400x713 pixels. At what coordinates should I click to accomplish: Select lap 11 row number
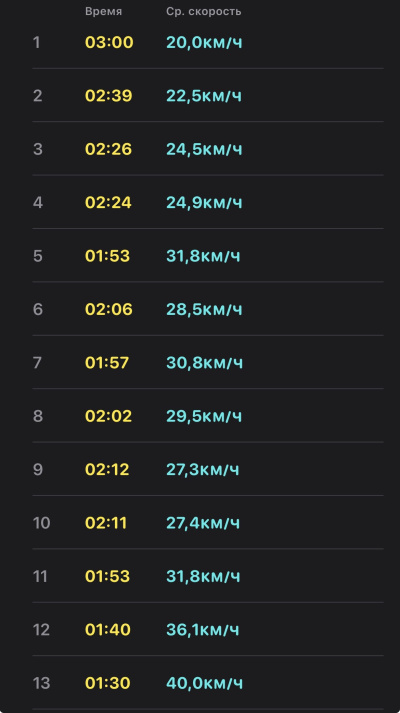pos(40,576)
